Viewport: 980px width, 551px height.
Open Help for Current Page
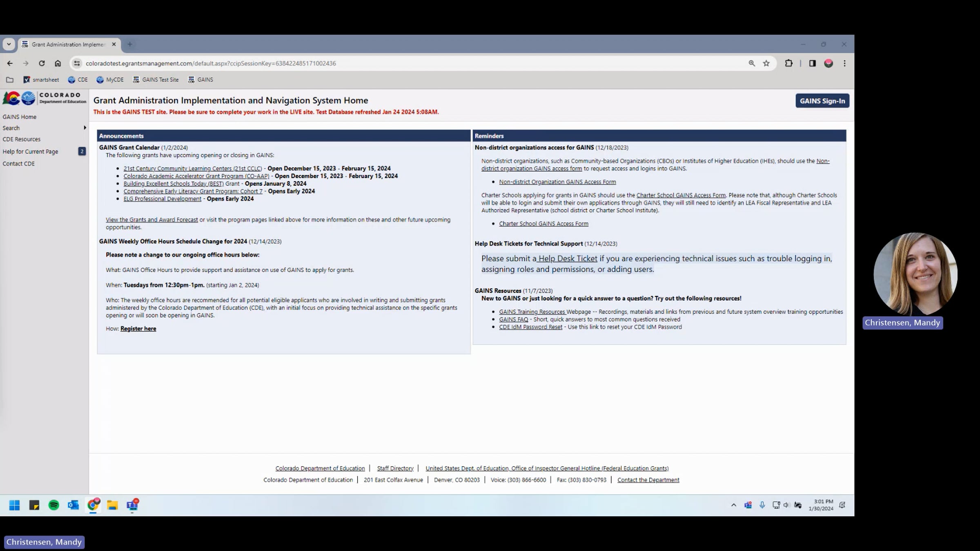31,151
